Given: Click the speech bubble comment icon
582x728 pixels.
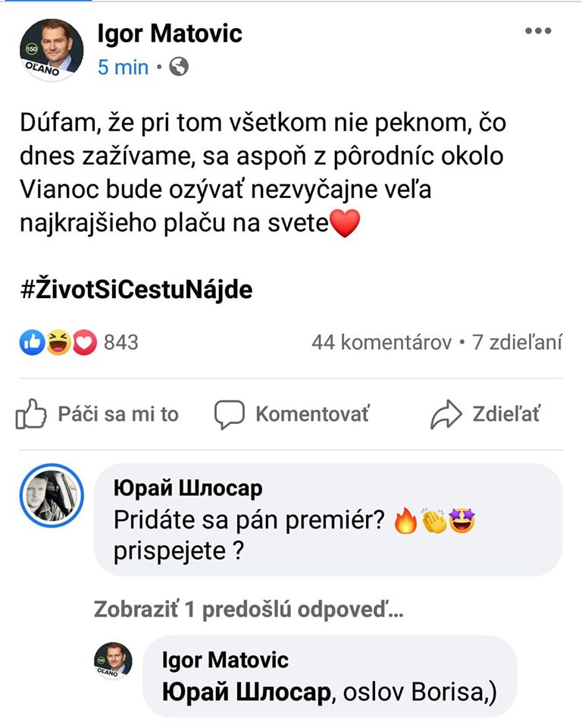Looking at the screenshot, I should tap(229, 415).
